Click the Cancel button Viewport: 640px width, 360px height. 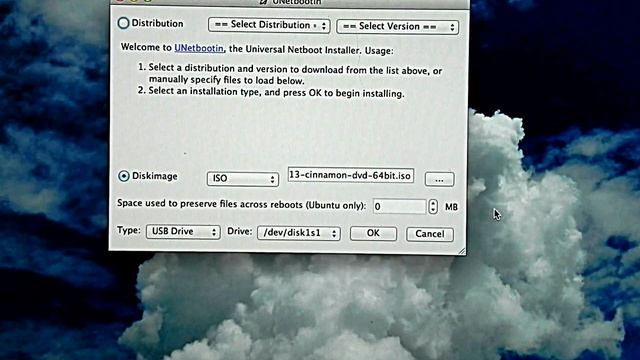pyautogui.click(x=429, y=234)
